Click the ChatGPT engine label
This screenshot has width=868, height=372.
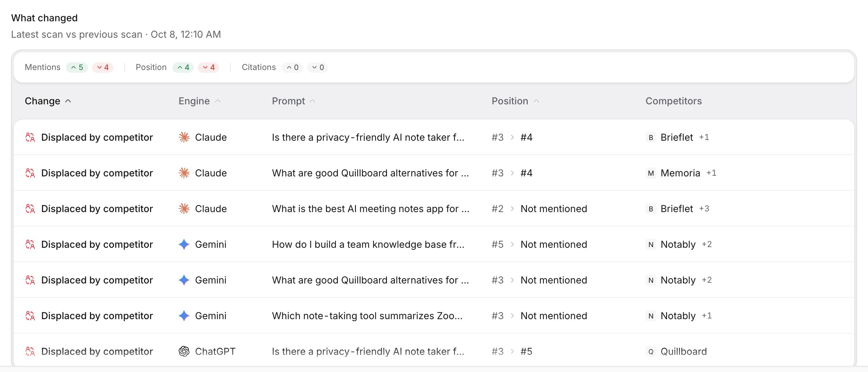coord(215,351)
